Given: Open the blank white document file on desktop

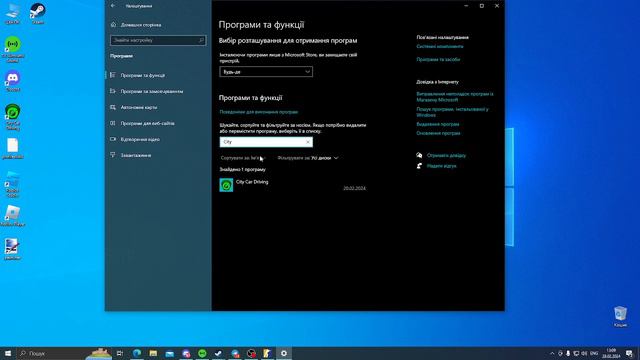Looking at the screenshot, I should pyautogui.click(x=13, y=149).
